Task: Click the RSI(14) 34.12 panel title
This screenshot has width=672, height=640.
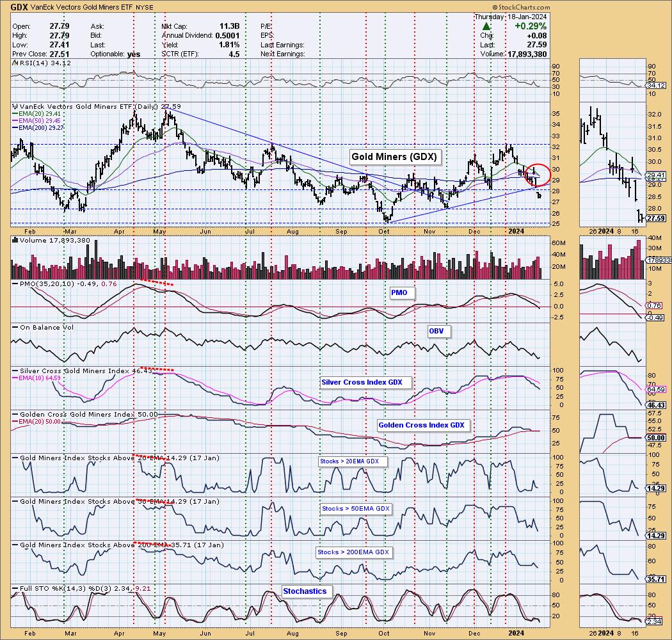Action: 42,63
